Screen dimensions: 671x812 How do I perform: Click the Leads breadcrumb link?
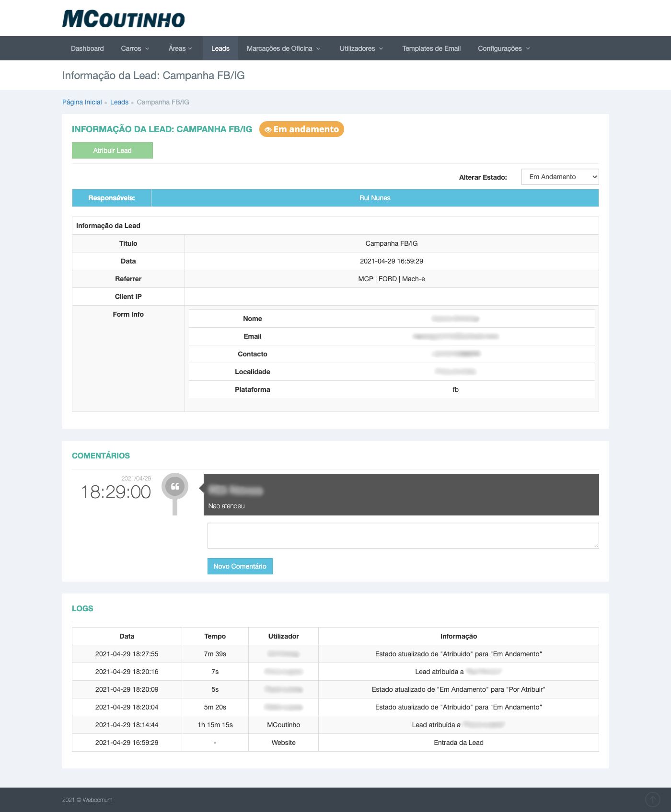[x=119, y=102]
